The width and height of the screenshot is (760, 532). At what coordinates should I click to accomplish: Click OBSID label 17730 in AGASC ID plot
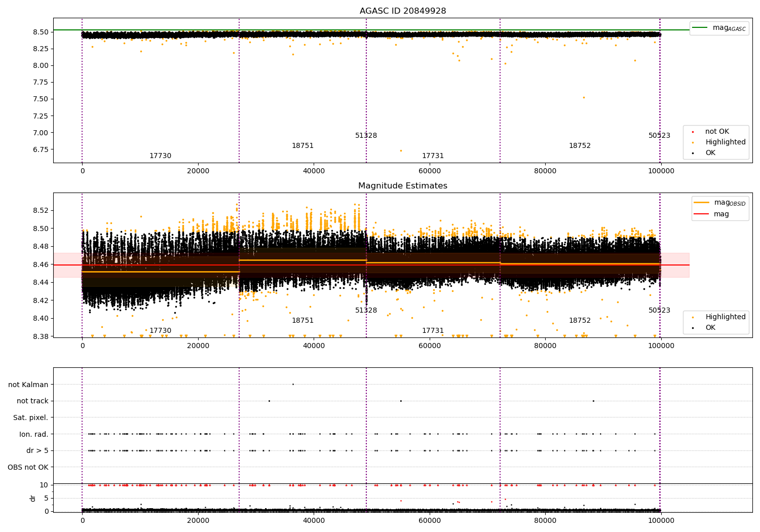(x=160, y=156)
